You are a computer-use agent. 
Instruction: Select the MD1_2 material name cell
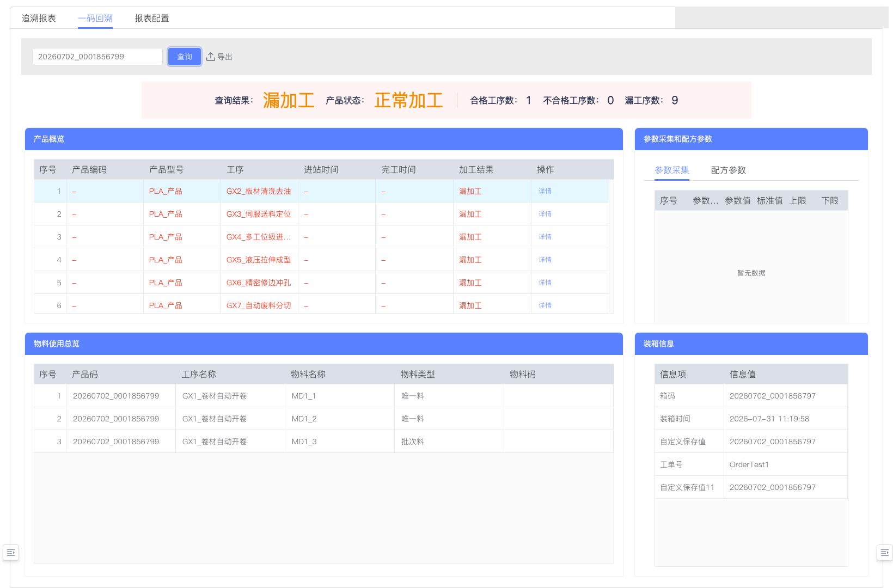[340, 419]
